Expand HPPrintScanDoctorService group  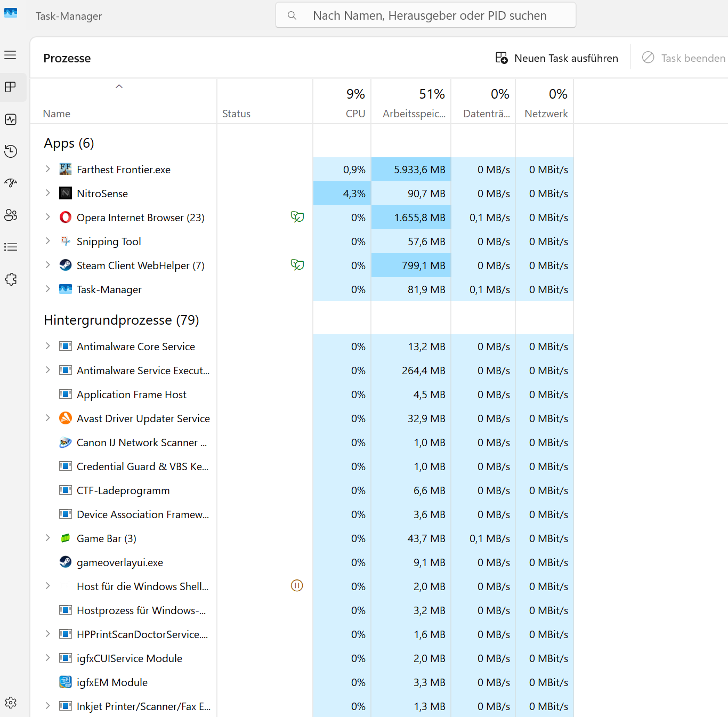click(x=48, y=634)
